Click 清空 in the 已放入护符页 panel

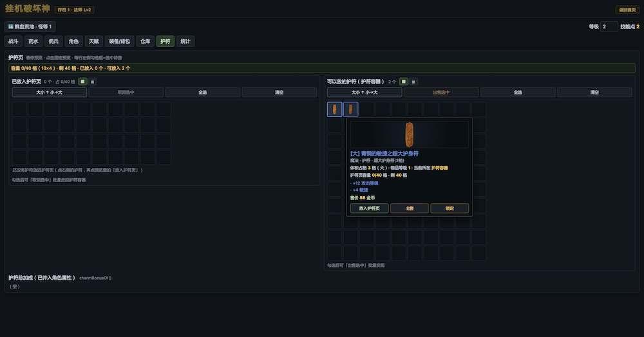[x=279, y=92]
